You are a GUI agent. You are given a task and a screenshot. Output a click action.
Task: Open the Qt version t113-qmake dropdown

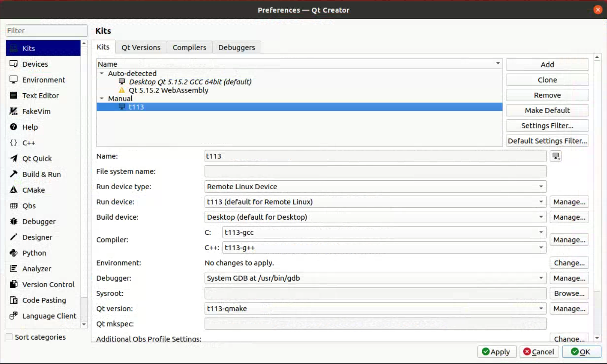(x=375, y=308)
